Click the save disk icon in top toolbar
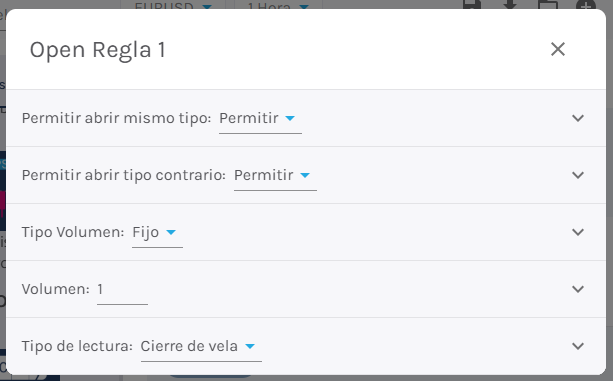Image resolution: width=613 pixels, height=381 pixels. pos(471,4)
